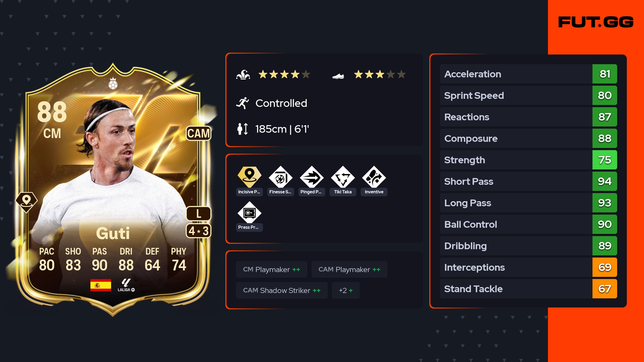Image resolution: width=644 pixels, height=362 pixels.
Task: Select the Press Proven playstyle icon
Action: coord(249,212)
